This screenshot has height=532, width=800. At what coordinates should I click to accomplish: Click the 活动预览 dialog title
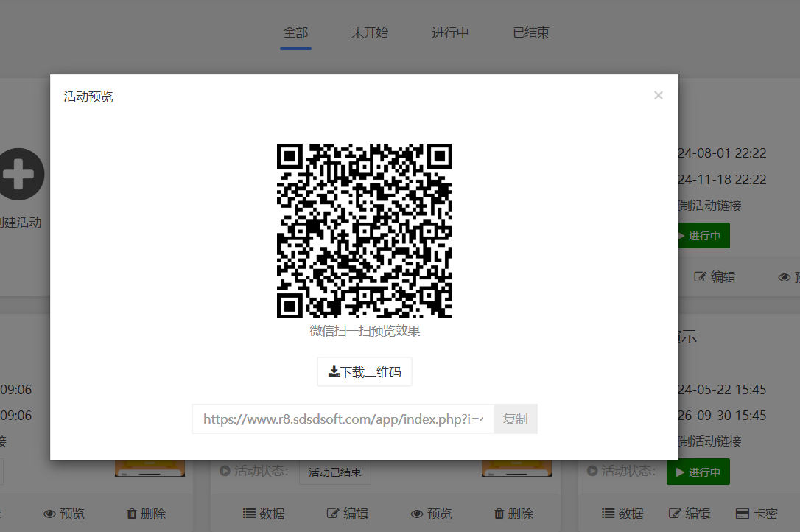click(88, 97)
